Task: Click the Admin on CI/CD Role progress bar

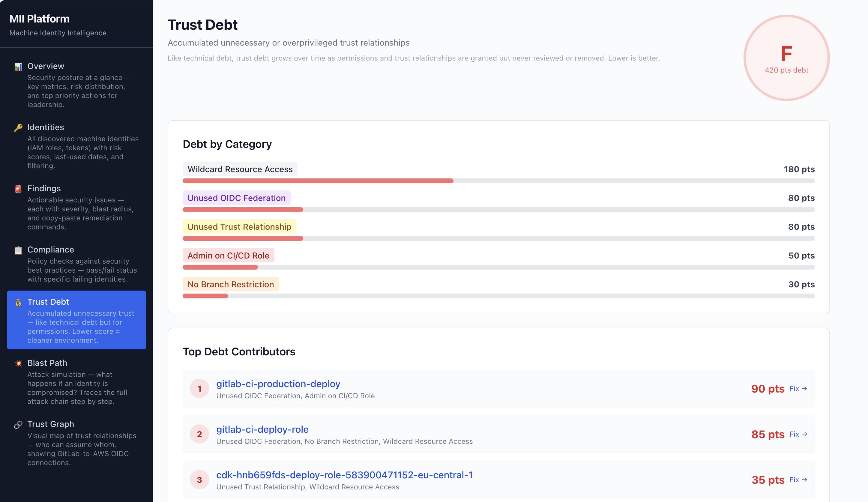Action: tap(498, 267)
